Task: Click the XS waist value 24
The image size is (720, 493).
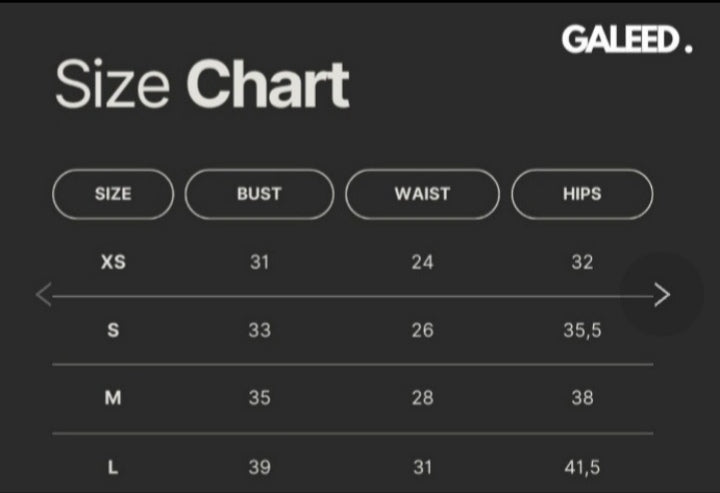Action: click(x=422, y=262)
